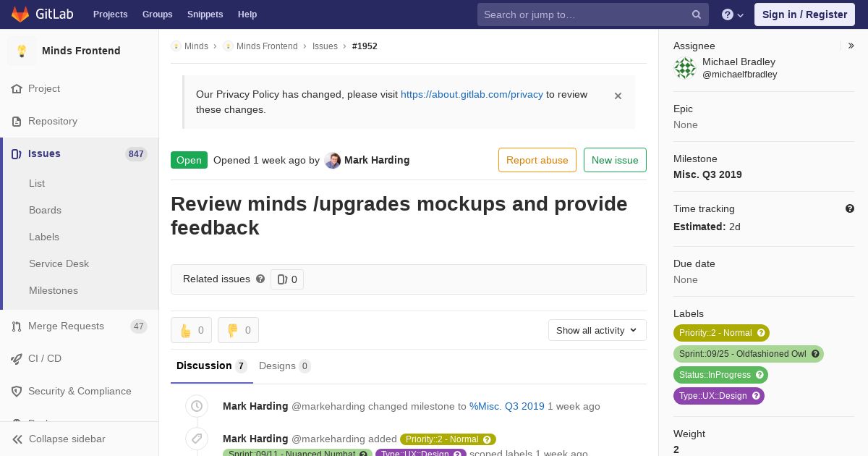868x456 pixels.
Task: Click help icon on Sprint::09/25 - Oldfashioned Owl label
Action: click(815, 354)
